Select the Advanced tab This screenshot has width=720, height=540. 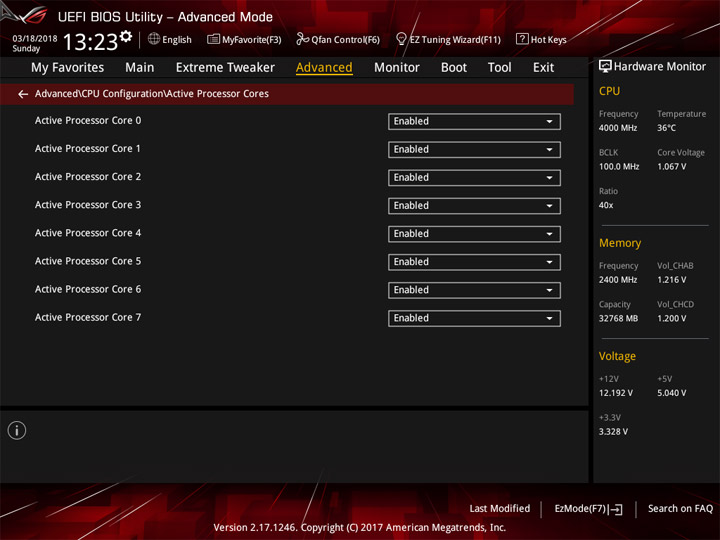(x=324, y=68)
